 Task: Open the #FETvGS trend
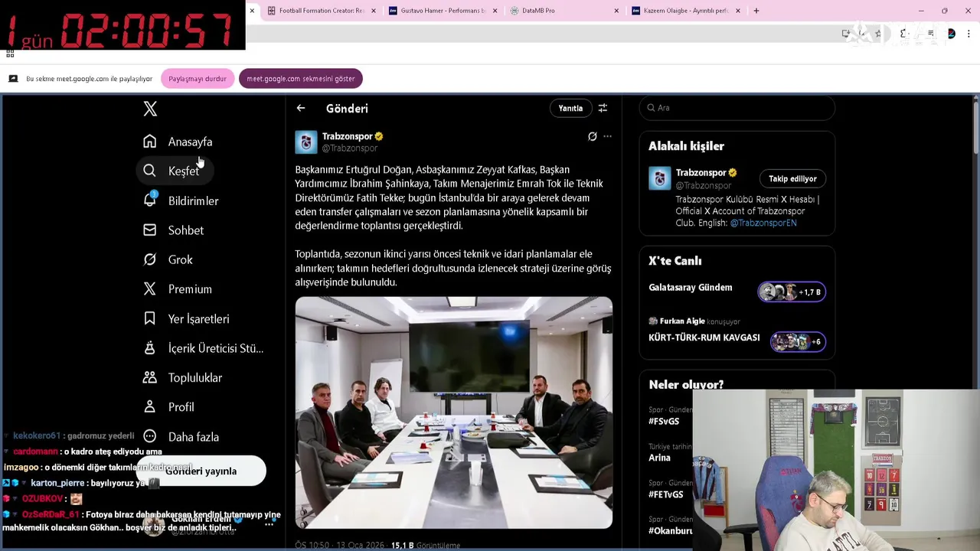pos(665,494)
